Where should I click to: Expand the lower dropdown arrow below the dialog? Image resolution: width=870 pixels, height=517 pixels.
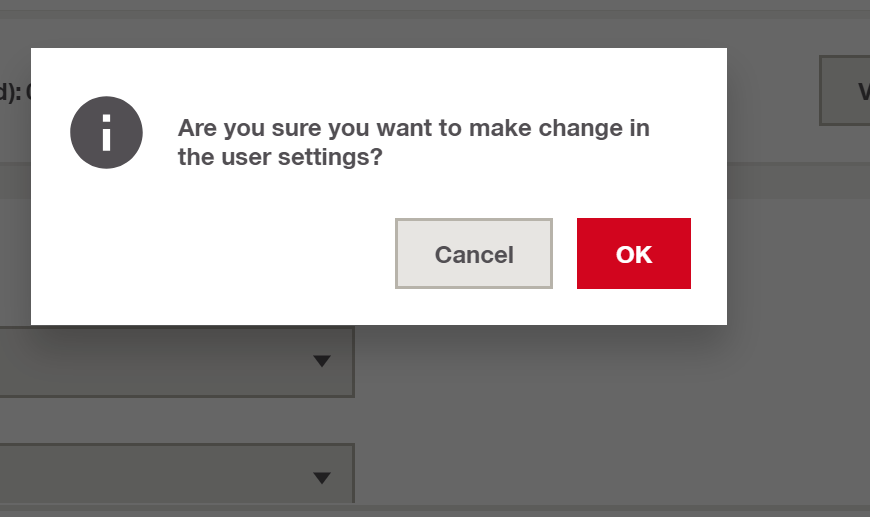coord(322,478)
